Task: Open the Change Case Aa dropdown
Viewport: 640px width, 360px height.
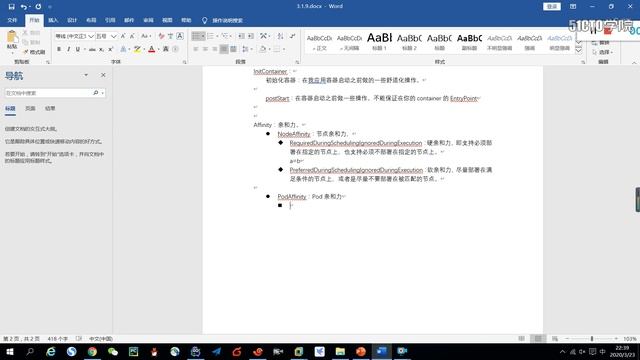Action: 146,36
